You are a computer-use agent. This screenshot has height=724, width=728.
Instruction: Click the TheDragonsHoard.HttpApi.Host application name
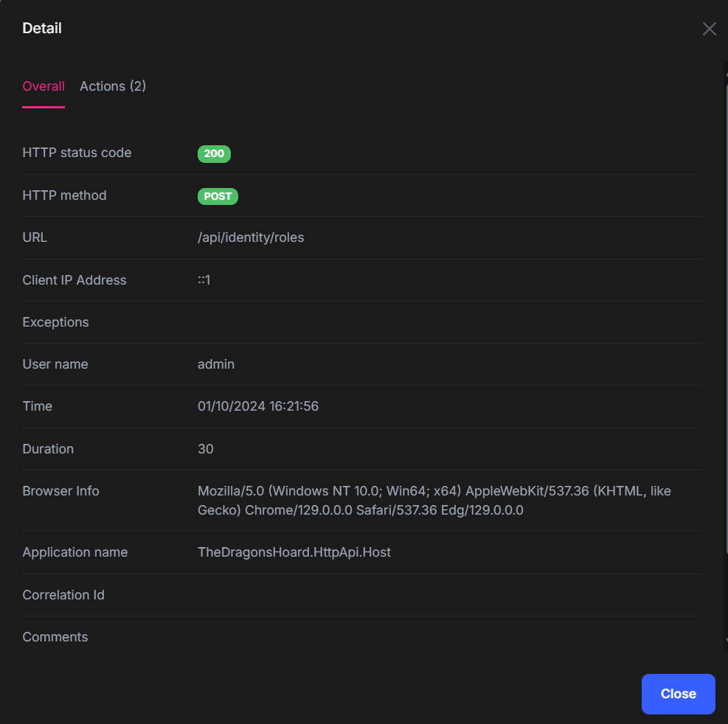pyautogui.click(x=294, y=552)
